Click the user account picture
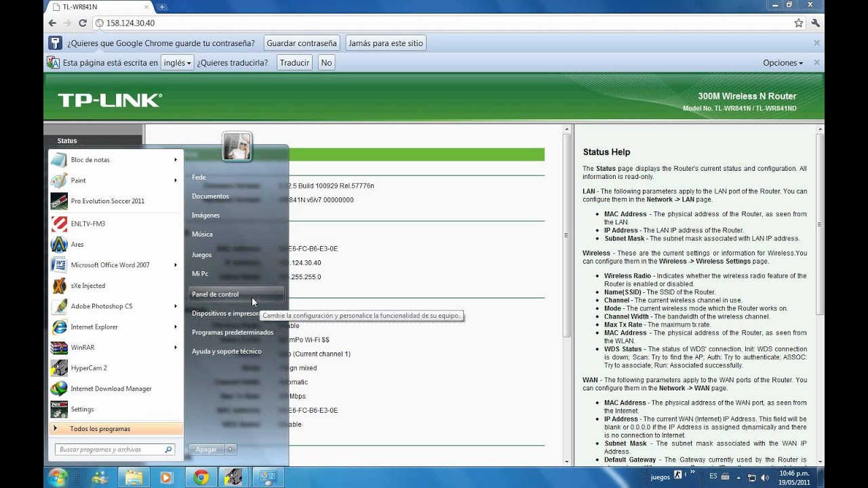This screenshot has height=488, width=868. tap(237, 146)
